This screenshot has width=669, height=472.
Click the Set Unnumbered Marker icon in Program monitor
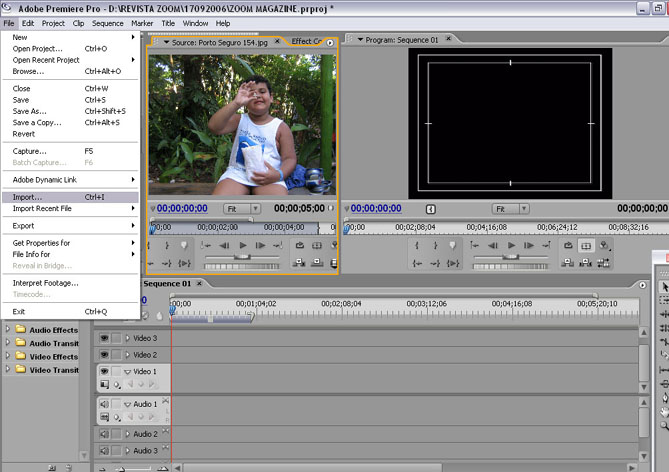tap(450, 245)
